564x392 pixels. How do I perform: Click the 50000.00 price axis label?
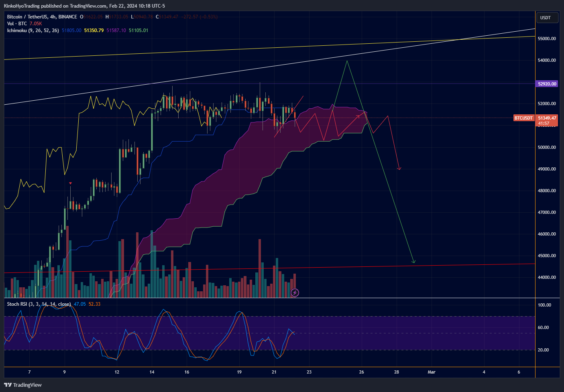(547, 147)
